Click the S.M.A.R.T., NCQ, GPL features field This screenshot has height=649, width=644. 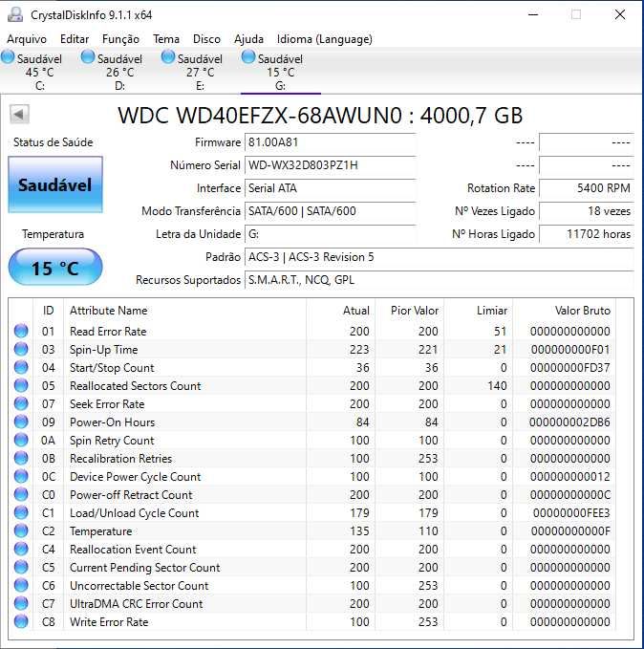pos(440,280)
